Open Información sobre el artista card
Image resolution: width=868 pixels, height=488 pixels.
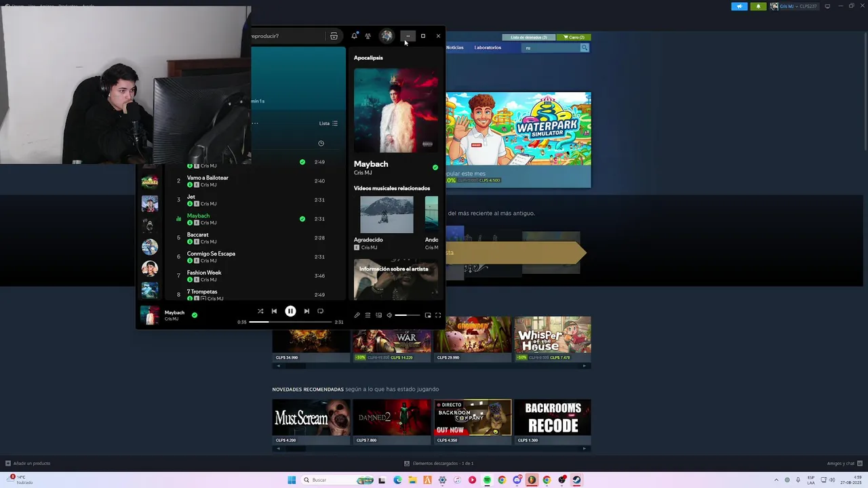coord(396,279)
